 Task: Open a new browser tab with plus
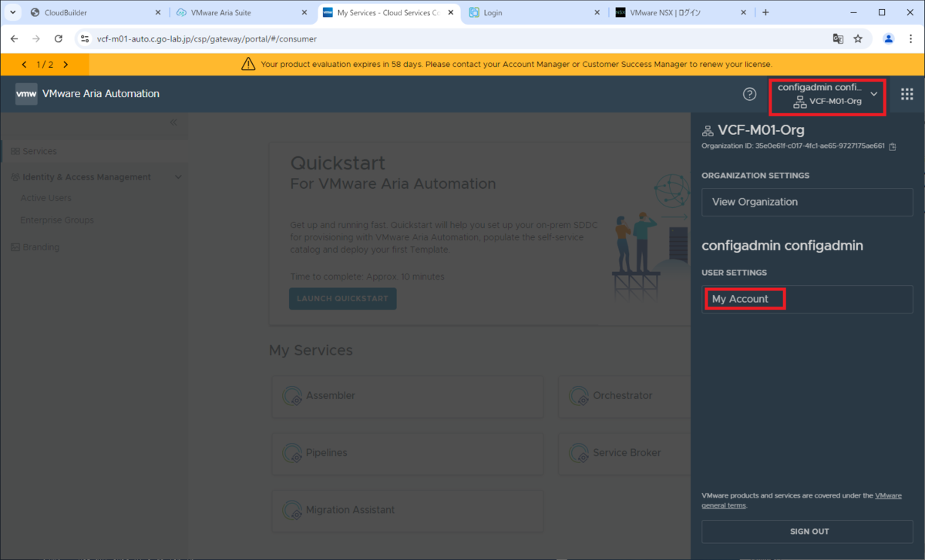coord(765,12)
